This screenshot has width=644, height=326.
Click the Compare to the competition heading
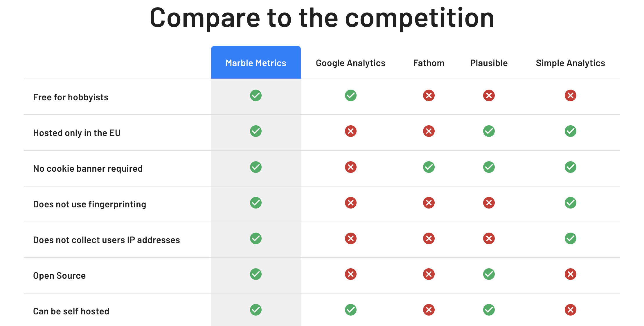[322, 18]
